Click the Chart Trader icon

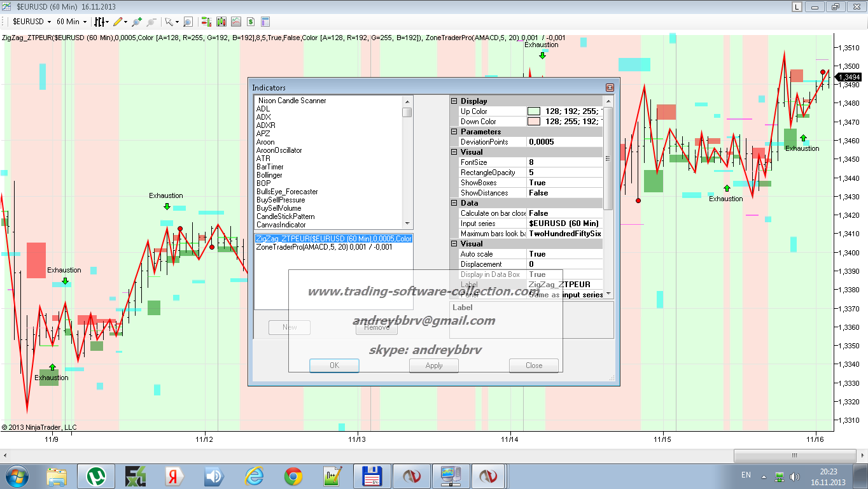207,22
